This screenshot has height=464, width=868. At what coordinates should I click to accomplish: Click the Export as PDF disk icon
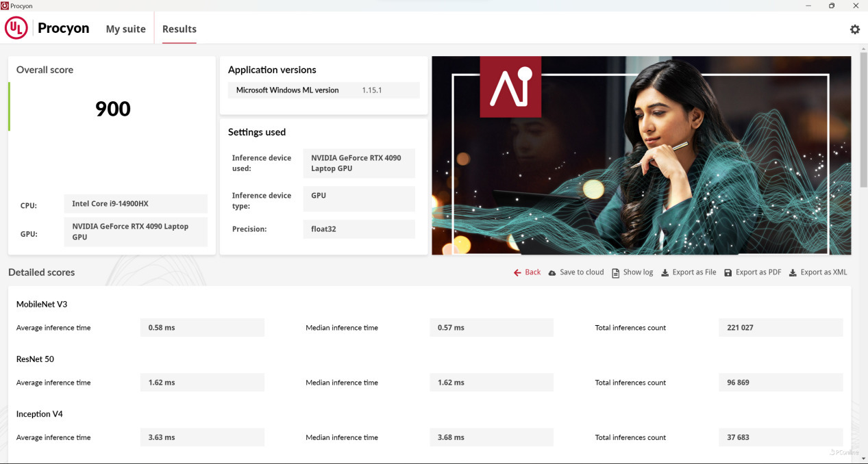[728, 272]
